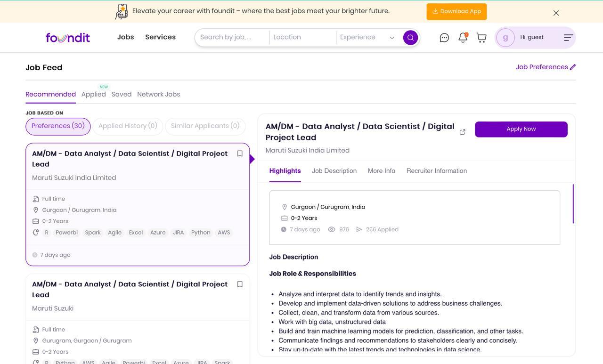Expand the Experience dropdown

(367, 37)
